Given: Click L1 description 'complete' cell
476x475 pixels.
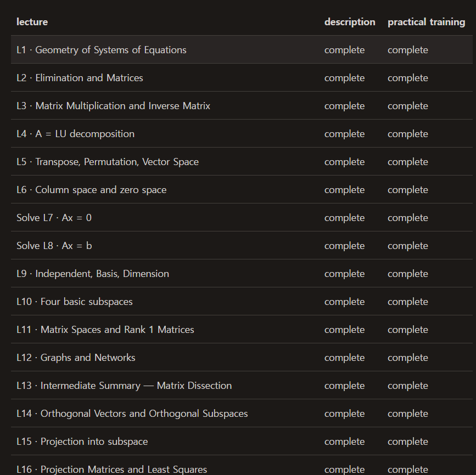Looking at the screenshot, I should click(x=344, y=50).
